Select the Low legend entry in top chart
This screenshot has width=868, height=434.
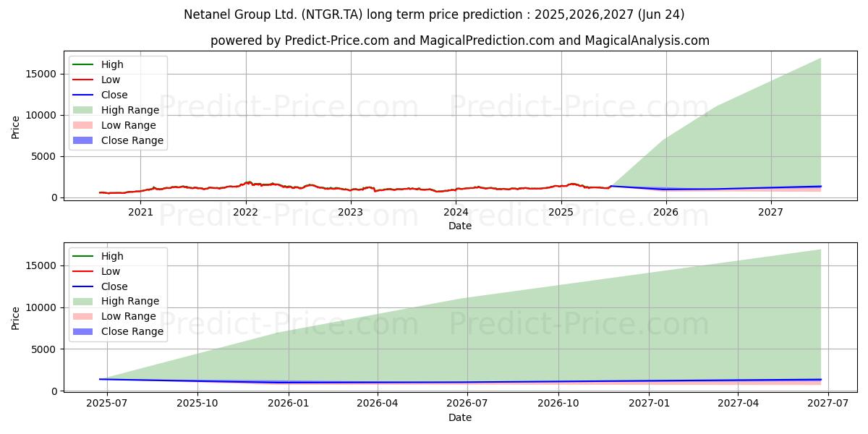click(x=97, y=80)
